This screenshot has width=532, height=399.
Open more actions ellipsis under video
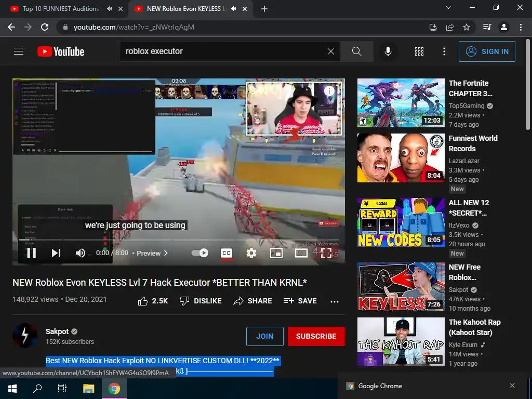coord(335,302)
